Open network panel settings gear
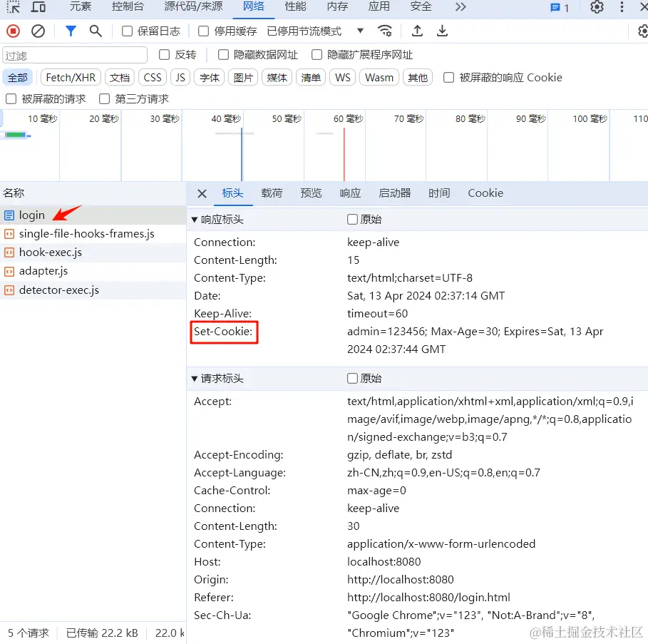Screen dimensions: 648x644 click(x=643, y=31)
